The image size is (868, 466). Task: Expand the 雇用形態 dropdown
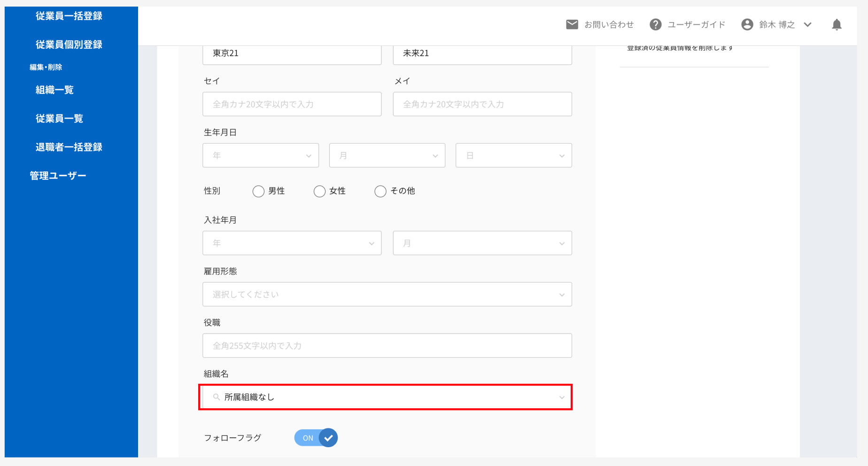[387, 295]
